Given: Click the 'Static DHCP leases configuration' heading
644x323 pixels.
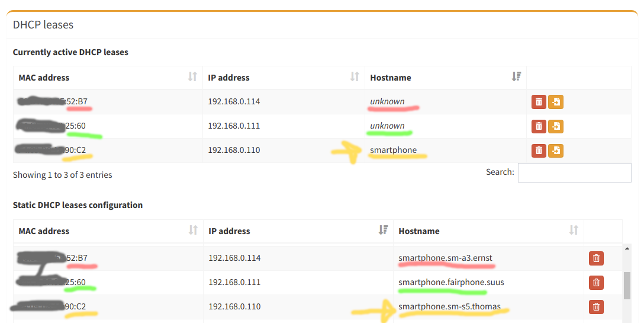Looking at the screenshot, I should pos(78,205).
